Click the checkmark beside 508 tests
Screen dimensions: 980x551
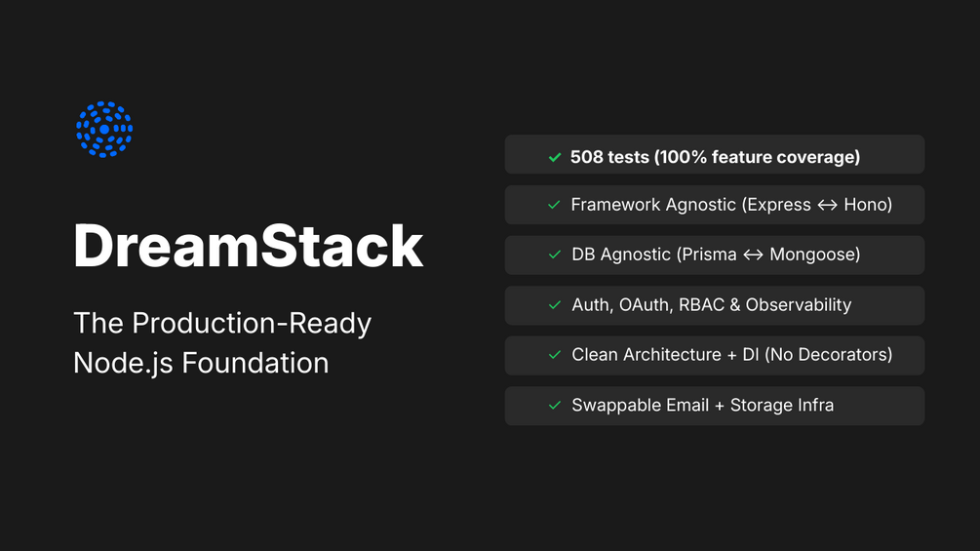pos(554,157)
